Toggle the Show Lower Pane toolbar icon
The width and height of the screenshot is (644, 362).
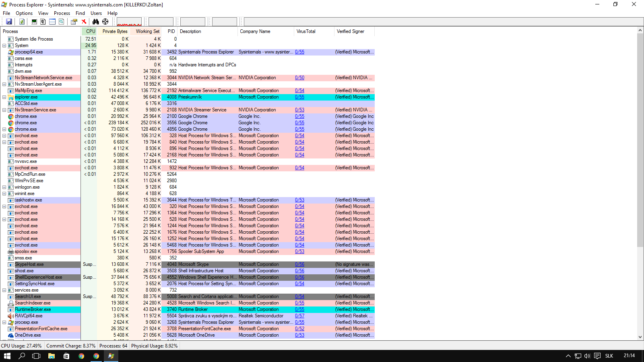point(52,22)
